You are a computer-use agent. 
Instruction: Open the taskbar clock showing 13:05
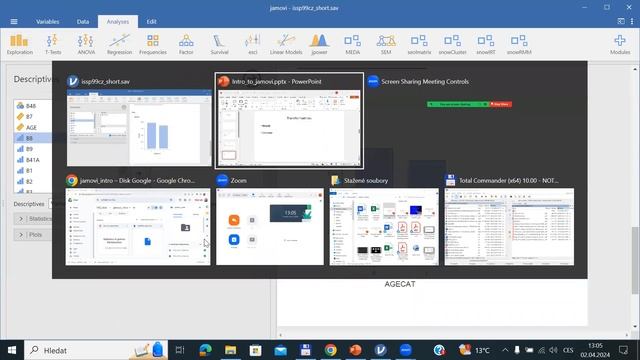(x=596, y=350)
